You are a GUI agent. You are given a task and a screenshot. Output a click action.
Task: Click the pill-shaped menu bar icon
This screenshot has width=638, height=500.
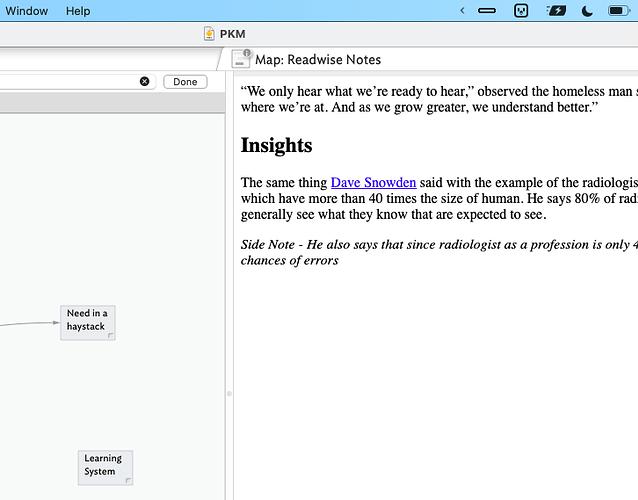487,11
